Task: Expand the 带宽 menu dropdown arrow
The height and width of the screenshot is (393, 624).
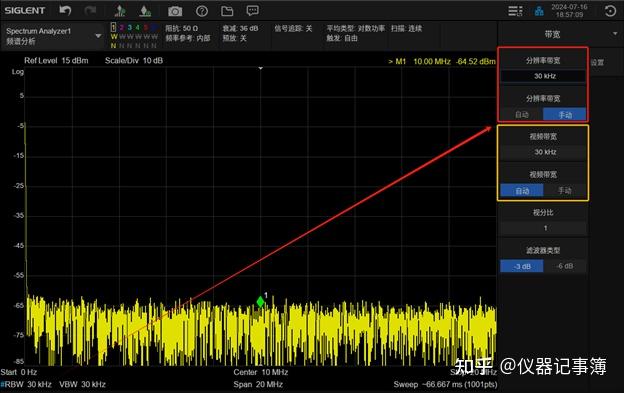Action: [615, 34]
